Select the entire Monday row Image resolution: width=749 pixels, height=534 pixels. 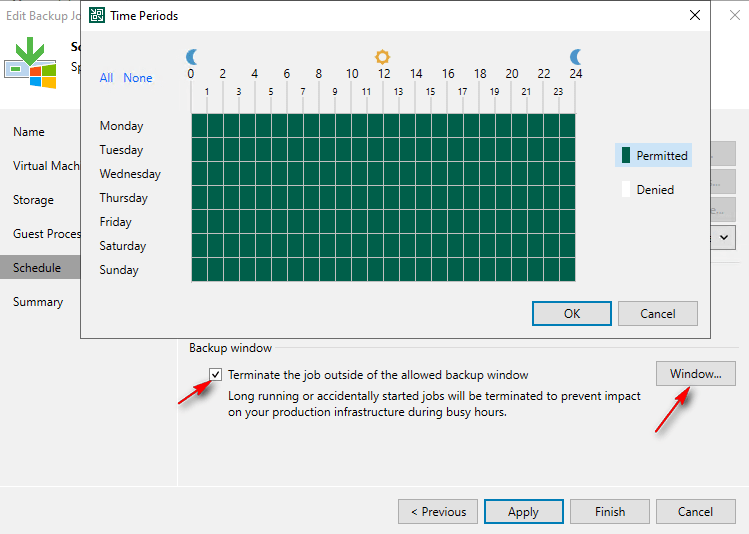pyautogui.click(x=121, y=126)
